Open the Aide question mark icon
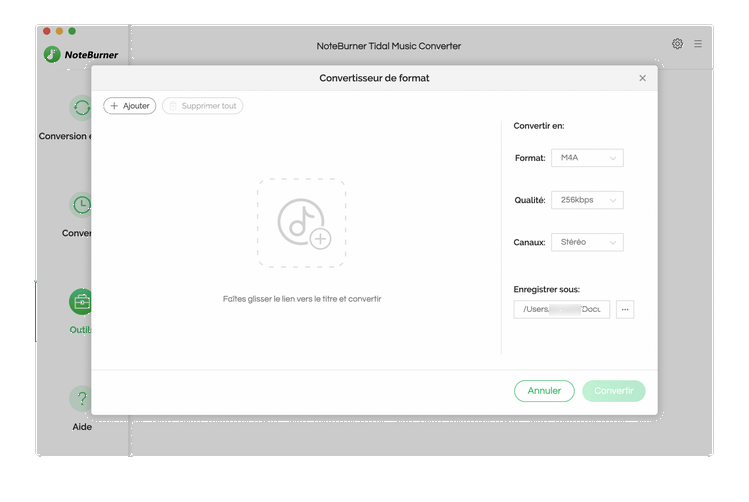 [80, 398]
